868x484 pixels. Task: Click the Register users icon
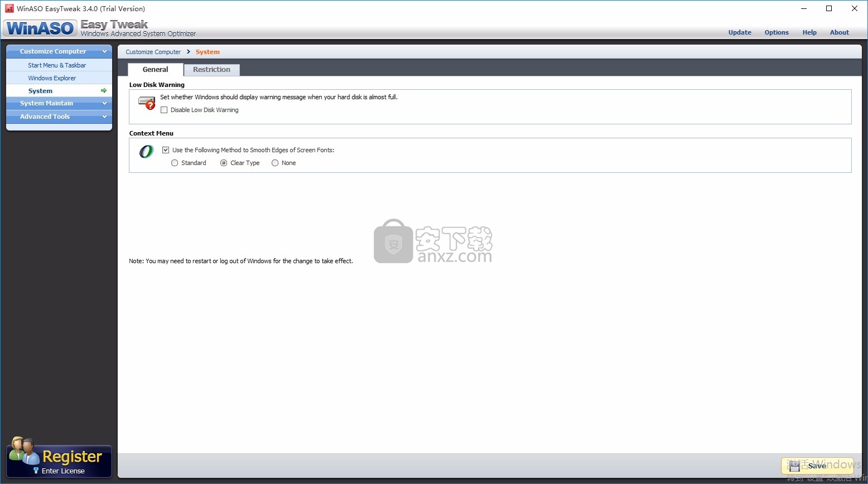23,451
